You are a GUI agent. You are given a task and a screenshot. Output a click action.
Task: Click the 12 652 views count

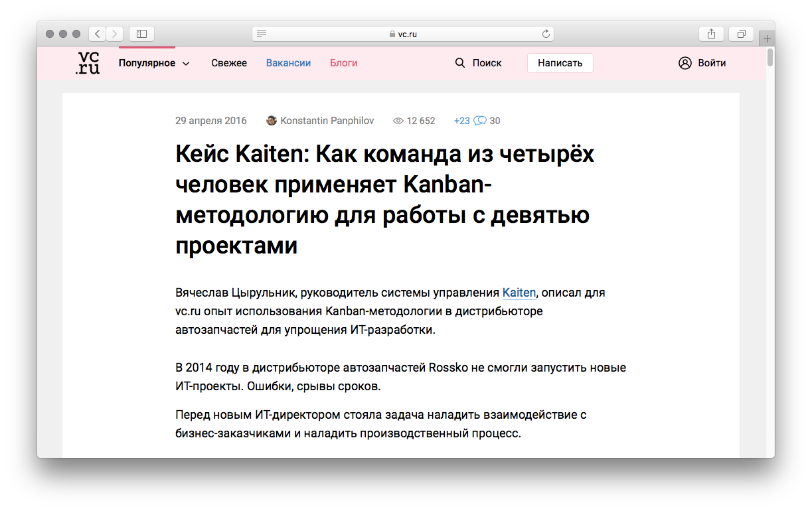pyautogui.click(x=421, y=121)
